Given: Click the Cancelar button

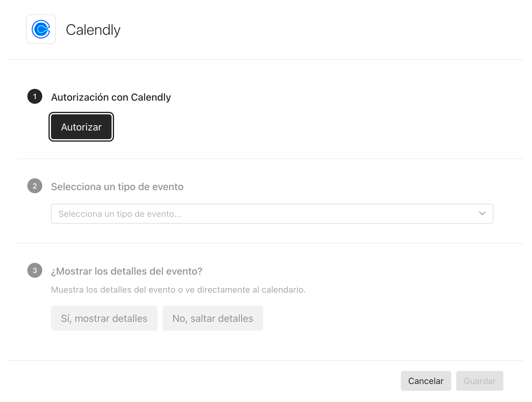Looking at the screenshot, I should tap(426, 381).
